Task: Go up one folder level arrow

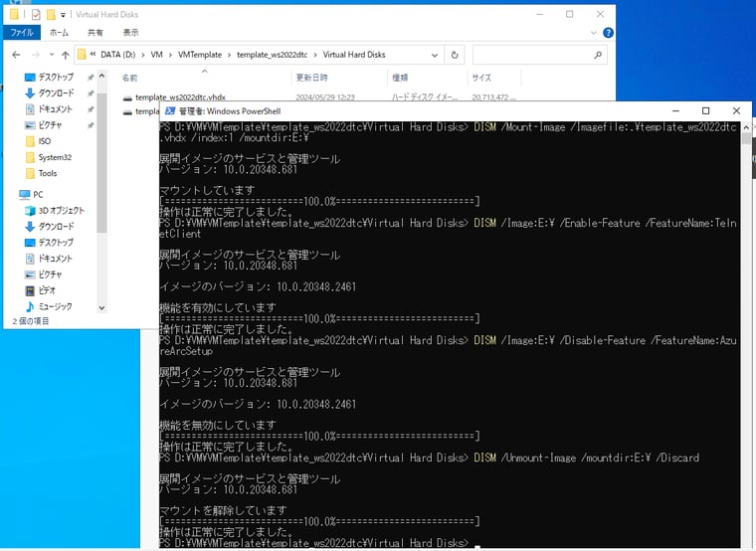Action: 65,55
